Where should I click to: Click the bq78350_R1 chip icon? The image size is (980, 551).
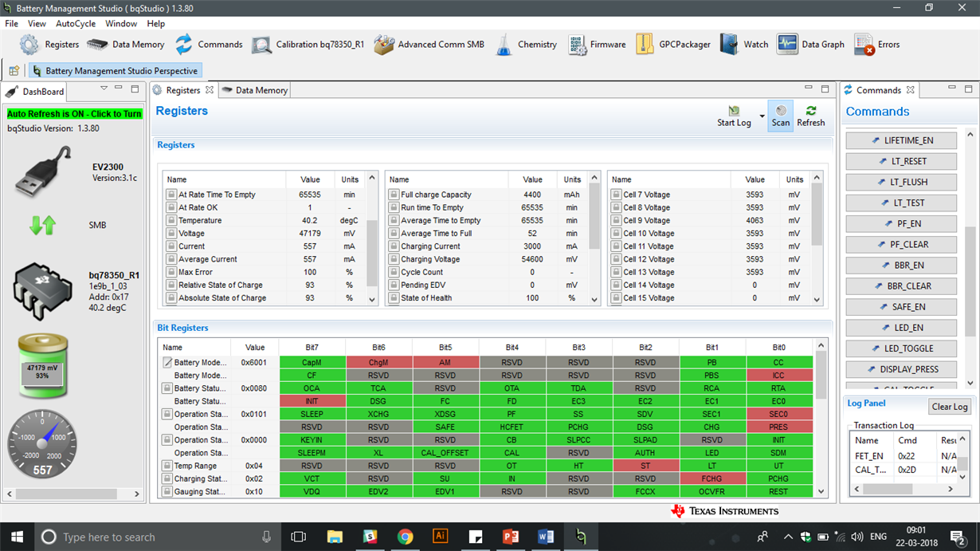point(43,290)
